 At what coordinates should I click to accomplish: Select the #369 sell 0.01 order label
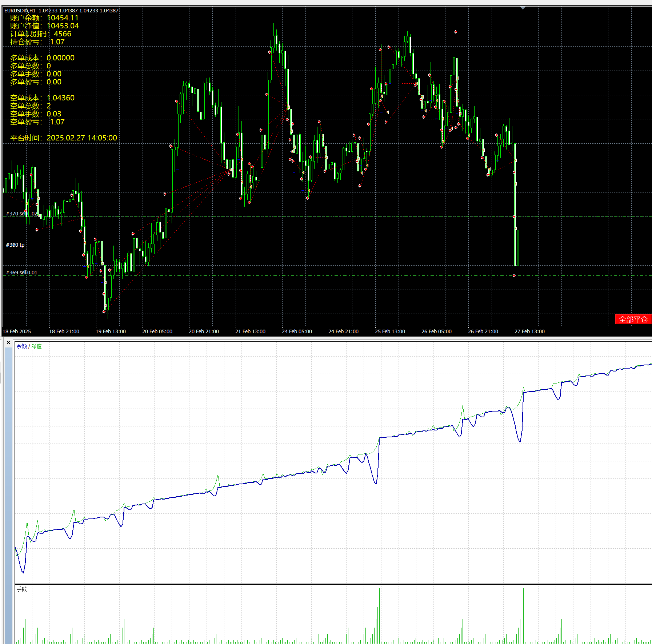21,273
